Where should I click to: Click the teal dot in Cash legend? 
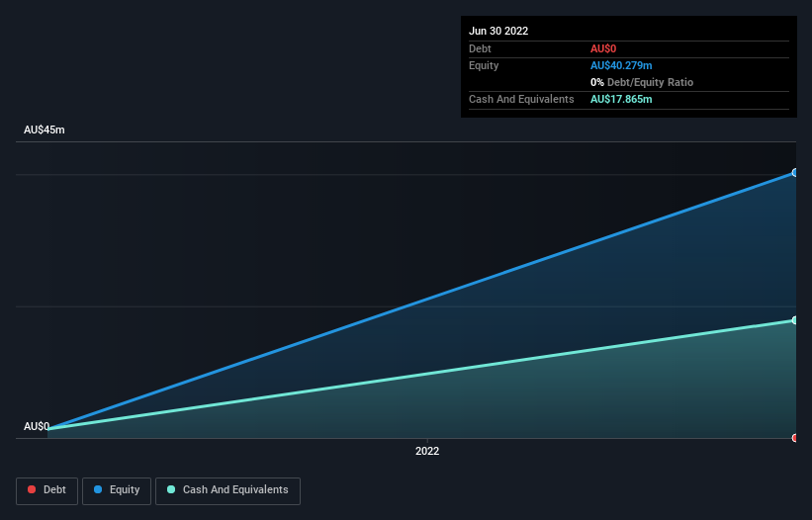171,489
